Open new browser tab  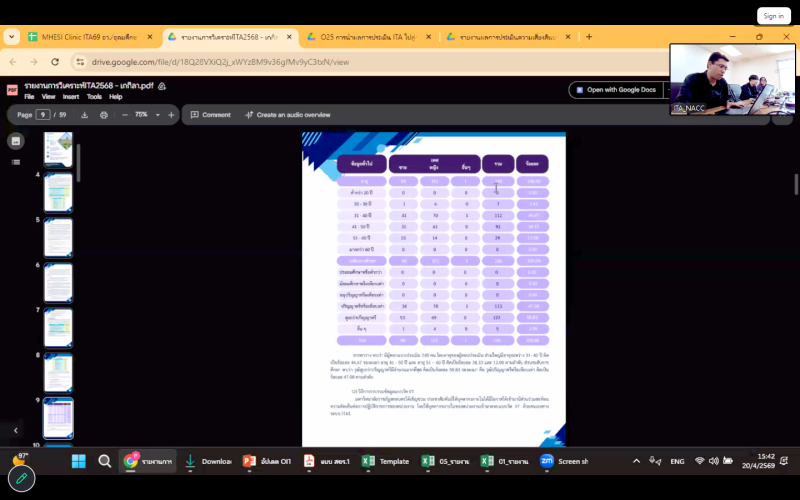[589, 37]
